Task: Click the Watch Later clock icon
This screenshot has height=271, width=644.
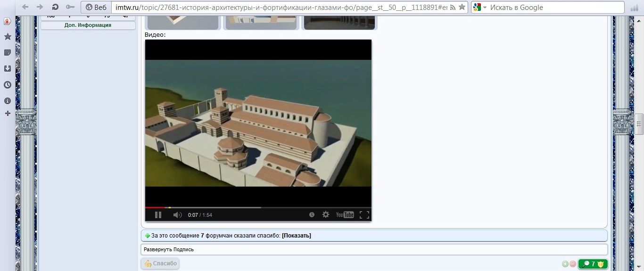Action: tap(312, 214)
